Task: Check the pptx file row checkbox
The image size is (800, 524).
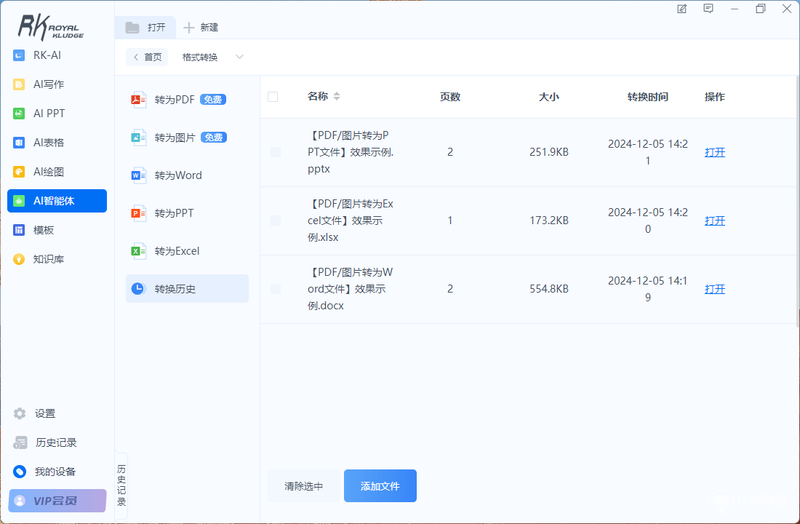Action: pyautogui.click(x=276, y=152)
